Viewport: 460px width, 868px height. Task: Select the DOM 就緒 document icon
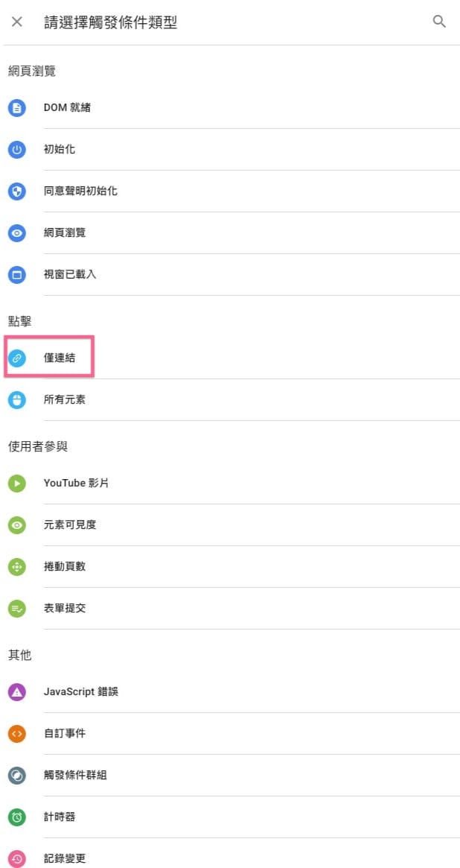pyautogui.click(x=17, y=107)
